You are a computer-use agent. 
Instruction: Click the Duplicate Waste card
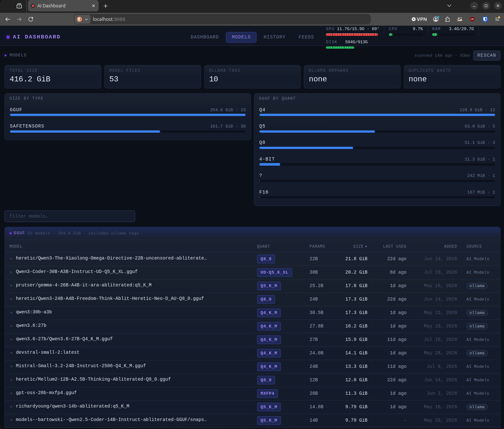coord(452,77)
